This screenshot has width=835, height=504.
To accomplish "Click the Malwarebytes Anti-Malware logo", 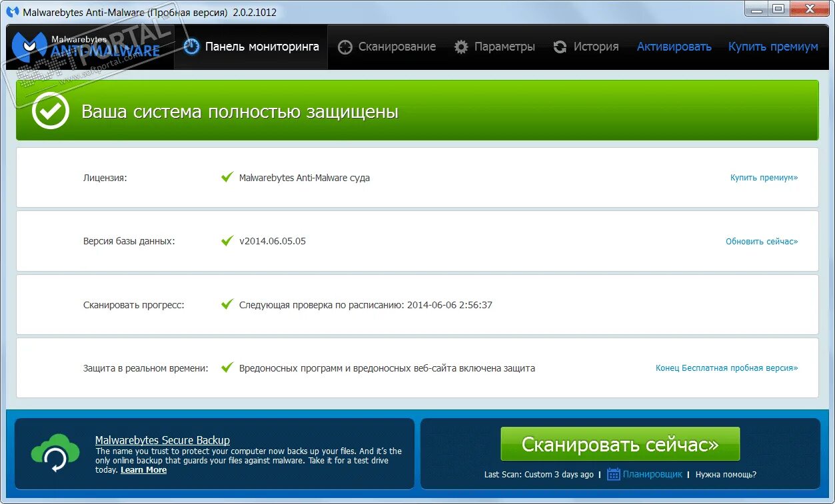I will pyautogui.click(x=87, y=46).
